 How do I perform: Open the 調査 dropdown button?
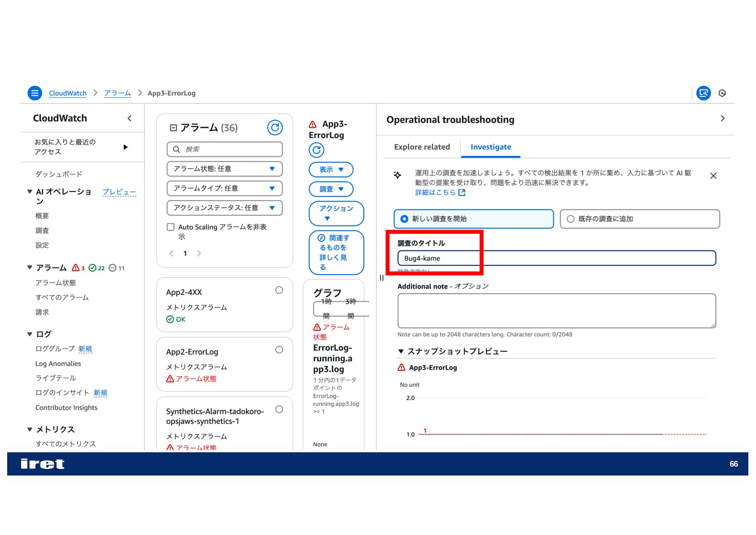pyautogui.click(x=331, y=189)
